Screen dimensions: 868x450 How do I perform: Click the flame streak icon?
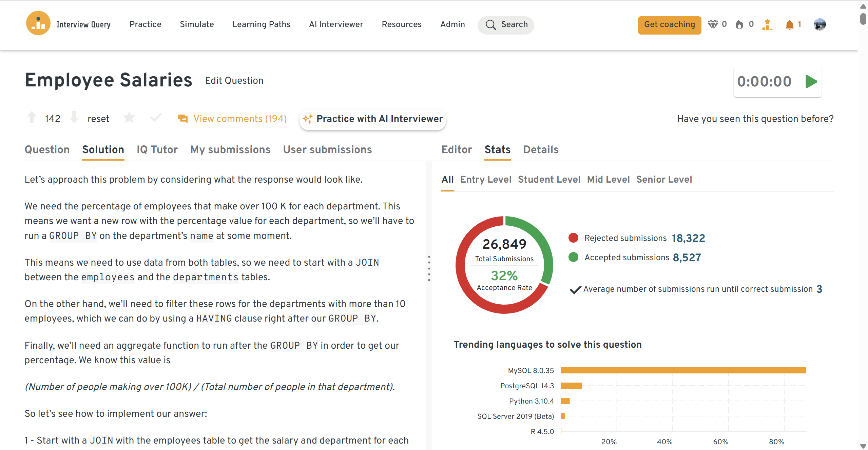(x=739, y=24)
